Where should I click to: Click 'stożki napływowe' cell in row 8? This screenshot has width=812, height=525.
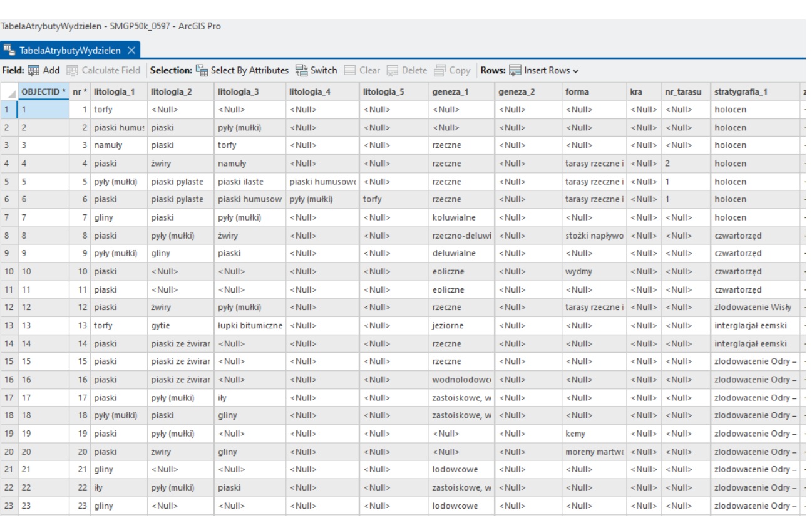[595, 236]
